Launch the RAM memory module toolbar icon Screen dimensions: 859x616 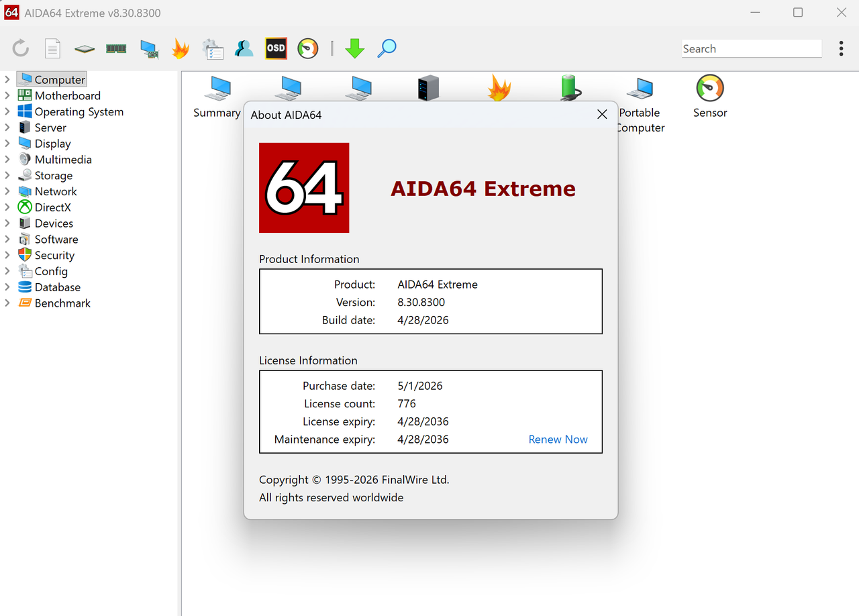116,48
